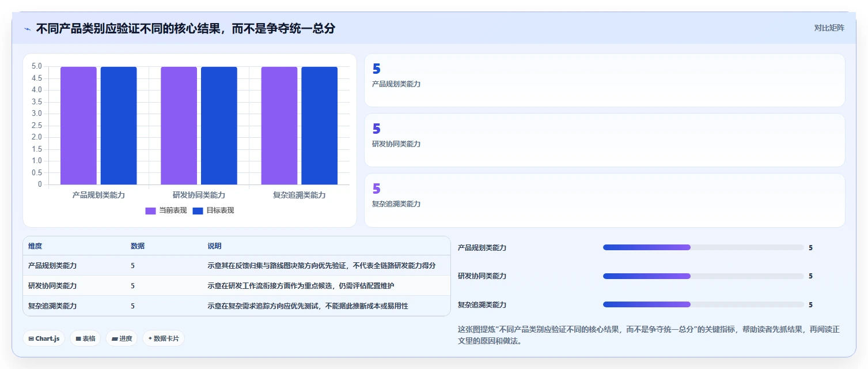Image resolution: width=868 pixels, height=369 pixels.
Task: Toggle the 目标表现 legend swatch
Action: 198,210
